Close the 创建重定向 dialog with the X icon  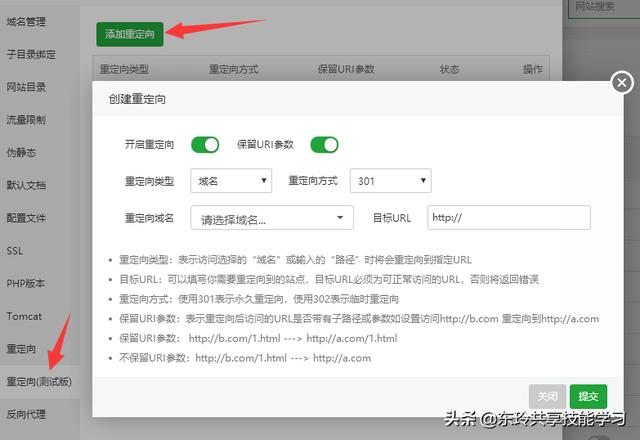click(622, 83)
